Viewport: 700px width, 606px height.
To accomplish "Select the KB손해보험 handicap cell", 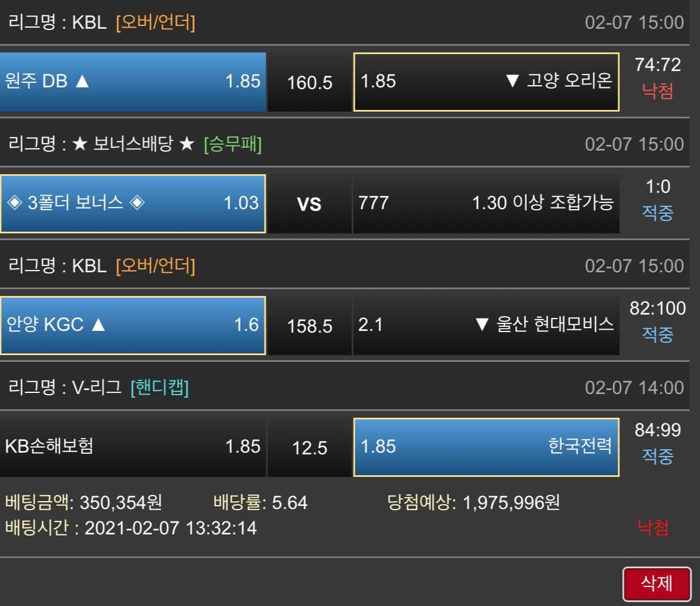I will [x=133, y=447].
